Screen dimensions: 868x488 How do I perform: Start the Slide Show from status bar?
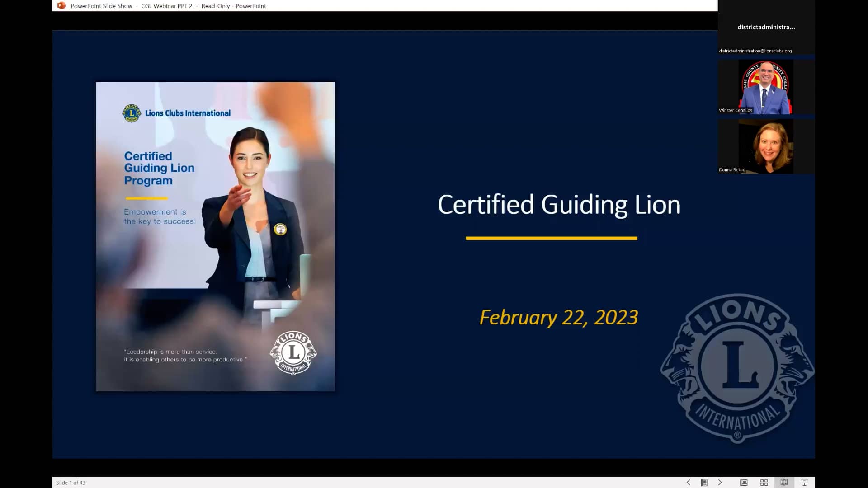(x=805, y=482)
